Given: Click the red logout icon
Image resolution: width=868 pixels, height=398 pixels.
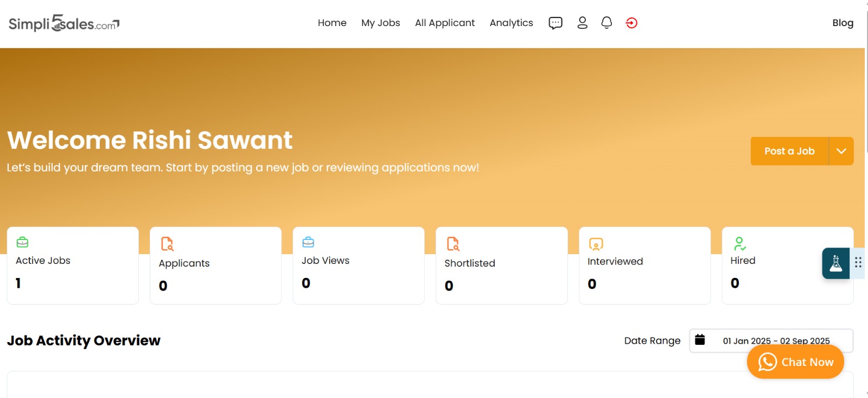Looking at the screenshot, I should 631,23.
